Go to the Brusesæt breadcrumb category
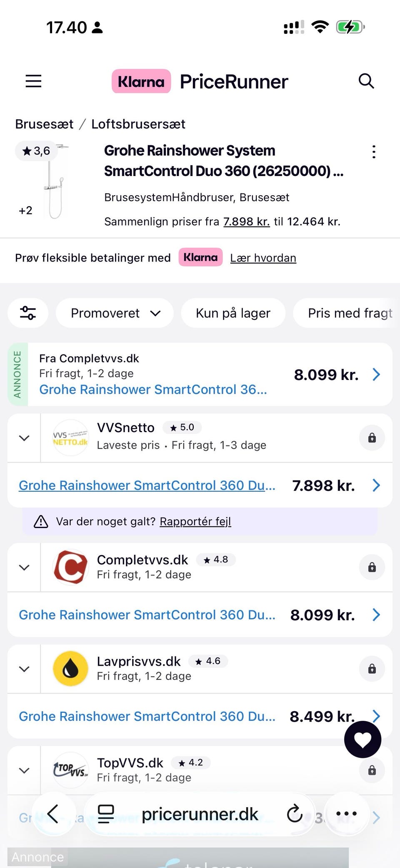 44,124
